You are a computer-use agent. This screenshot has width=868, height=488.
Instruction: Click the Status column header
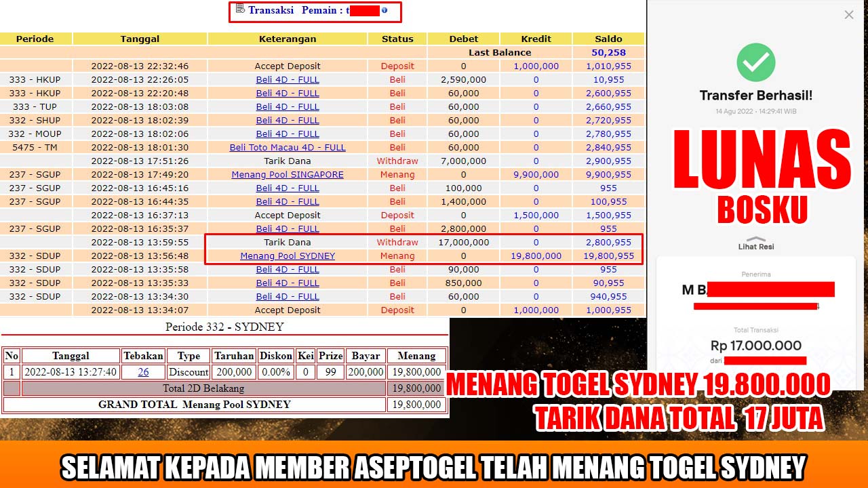coord(397,39)
